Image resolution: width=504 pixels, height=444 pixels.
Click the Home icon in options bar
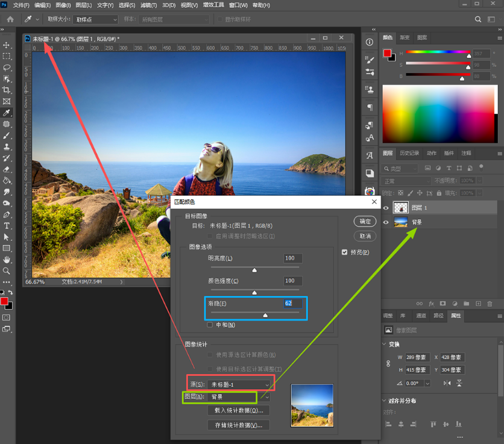pyautogui.click(x=10, y=19)
